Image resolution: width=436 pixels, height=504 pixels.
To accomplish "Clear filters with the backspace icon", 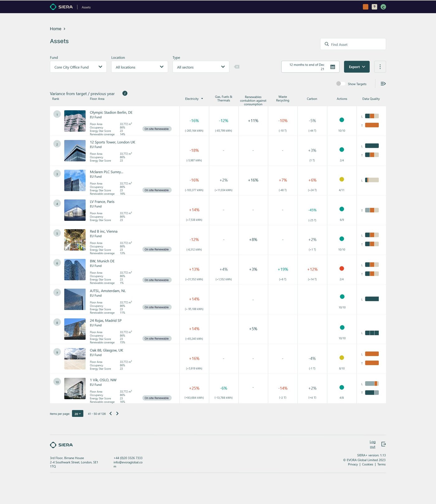I will tap(237, 67).
